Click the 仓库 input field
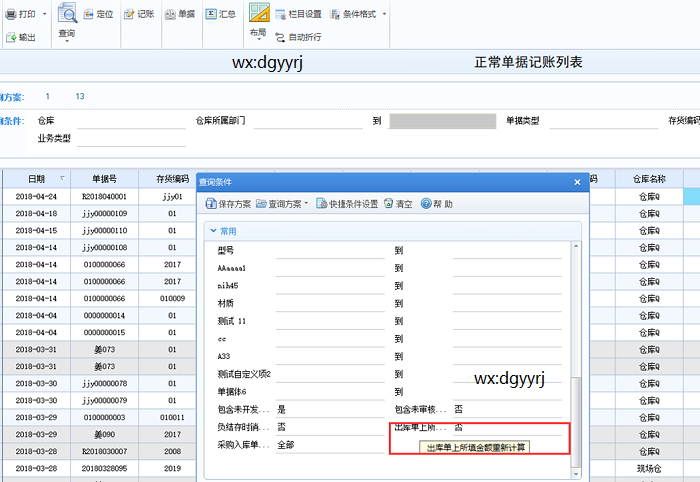Viewport: 700px width, 482px height. [131, 121]
